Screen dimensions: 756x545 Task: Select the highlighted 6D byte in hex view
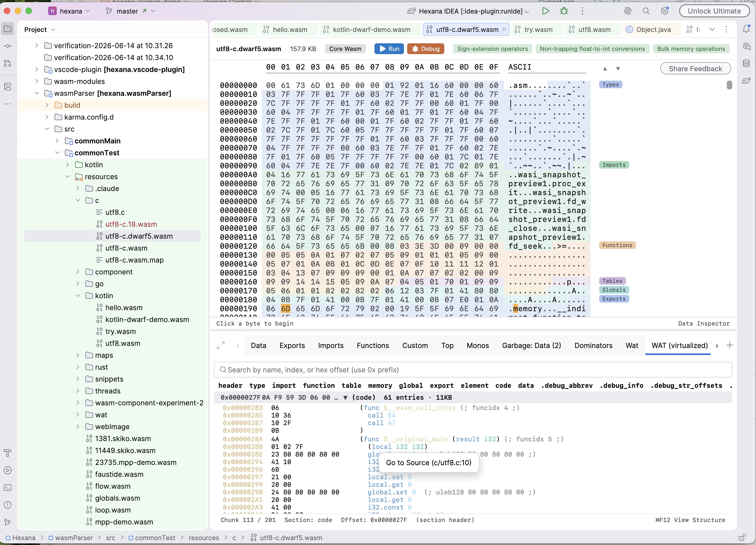tap(285, 309)
